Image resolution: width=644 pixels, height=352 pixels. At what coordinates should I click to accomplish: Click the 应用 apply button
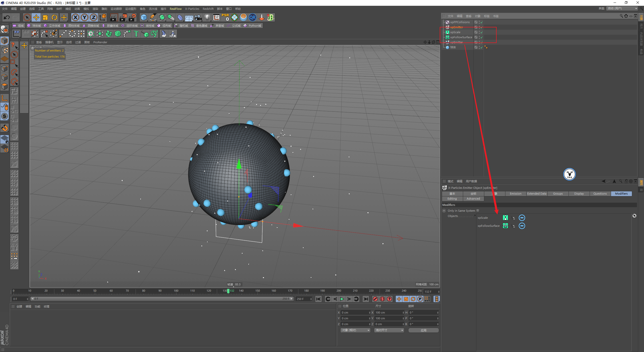[423, 330]
